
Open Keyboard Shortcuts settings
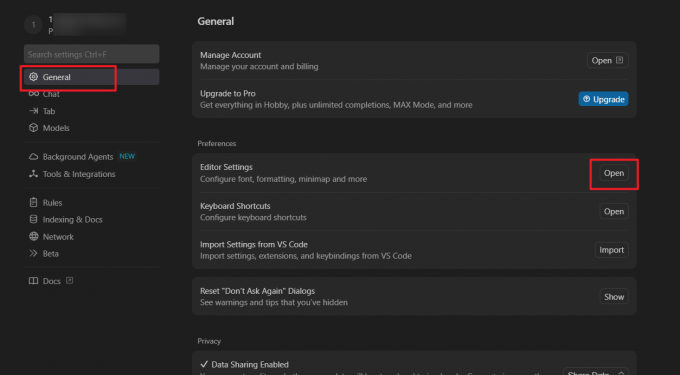(x=614, y=212)
